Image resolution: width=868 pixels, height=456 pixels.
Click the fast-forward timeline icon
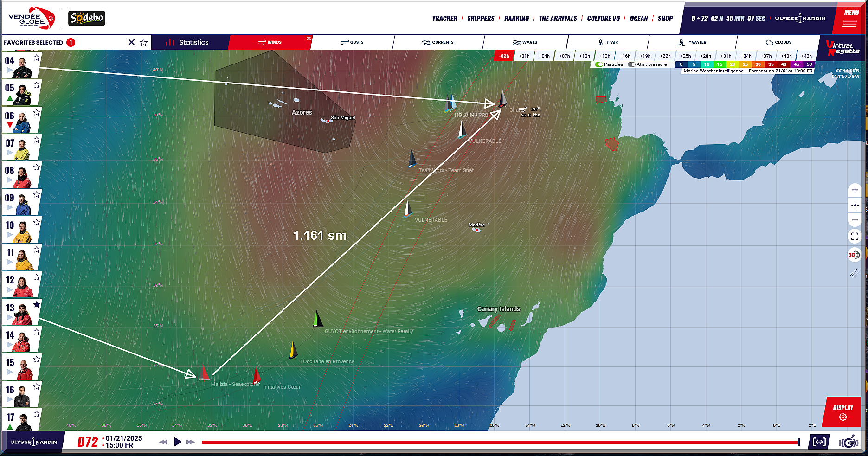click(190, 442)
